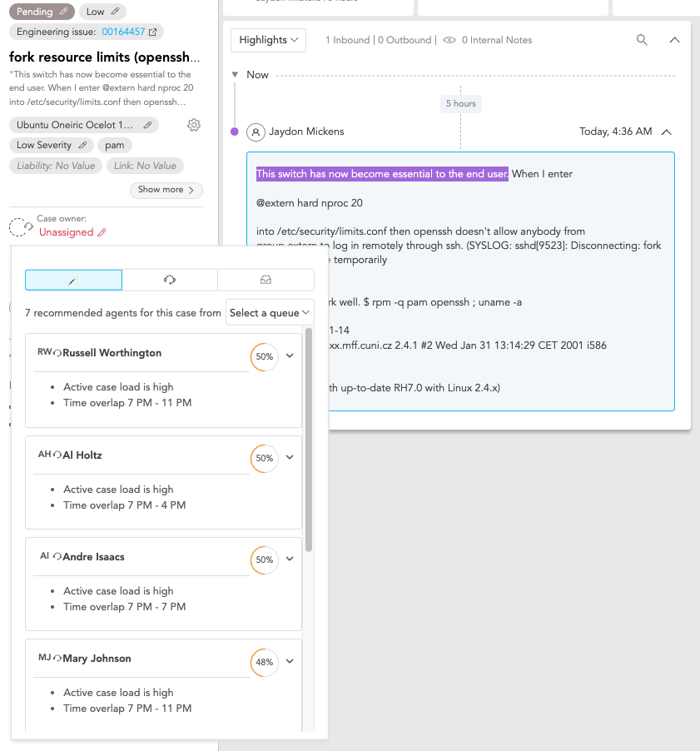Search the conversation timeline
This screenshot has height=751, width=700.
[x=642, y=40]
